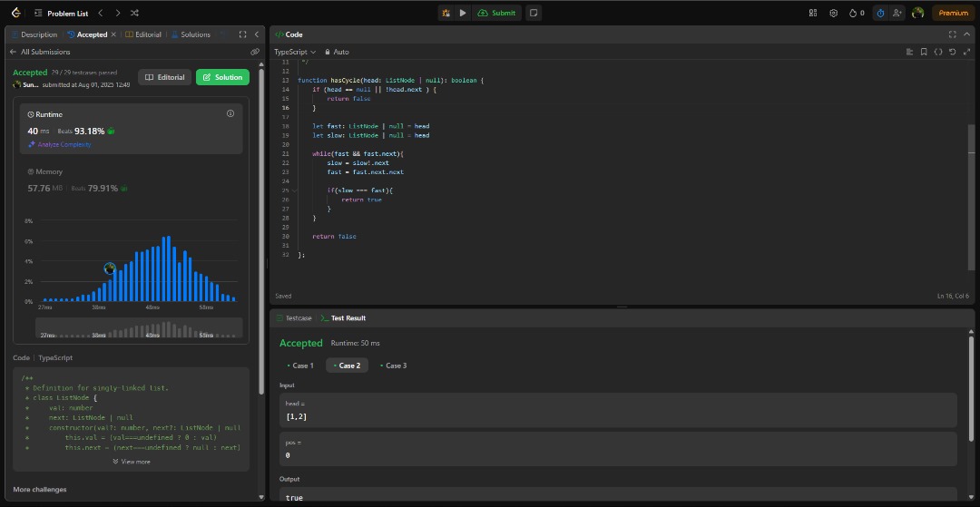The image size is (980, 507).
Task: Maximize the left description panel
Action: [x=242, y=34]
